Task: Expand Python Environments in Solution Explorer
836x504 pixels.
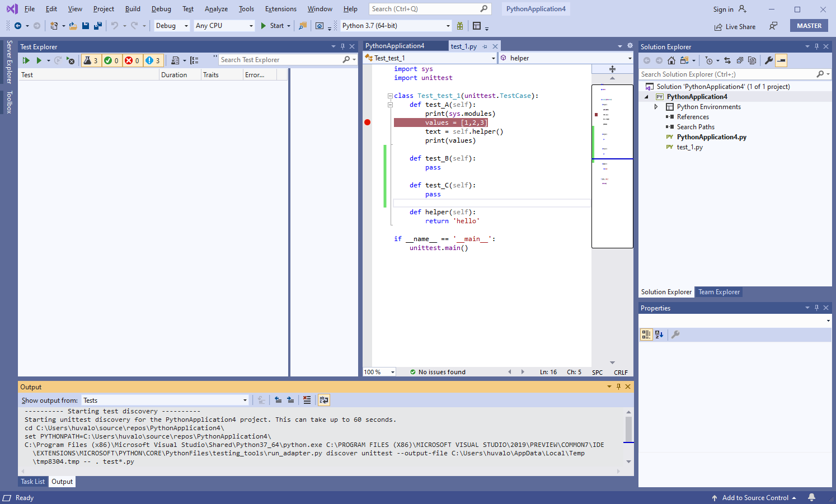Action: (656, 106)
